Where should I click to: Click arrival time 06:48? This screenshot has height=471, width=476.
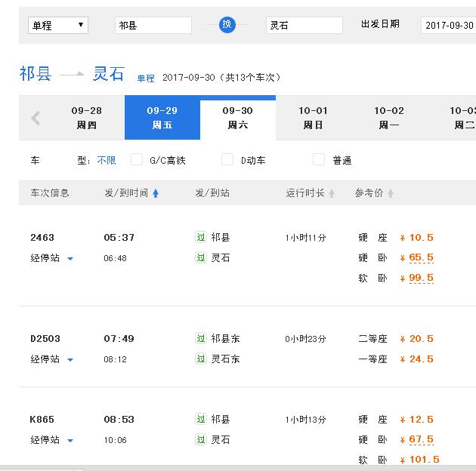115,258
